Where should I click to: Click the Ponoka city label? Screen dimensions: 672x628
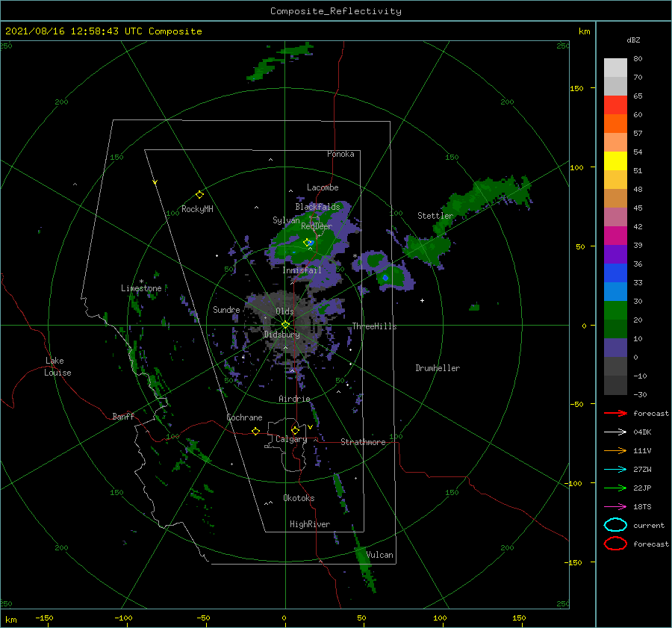pyautogui.click(x=340, y=154)
